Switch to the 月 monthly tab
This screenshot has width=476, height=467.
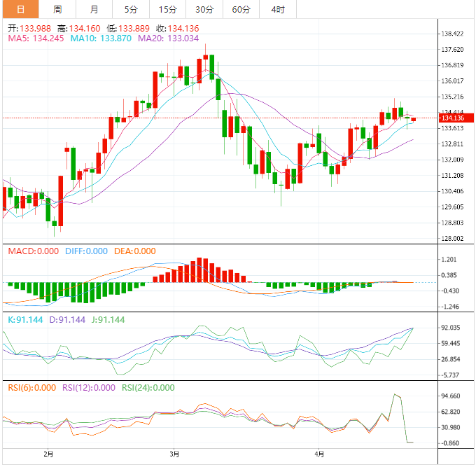point(94,9)
